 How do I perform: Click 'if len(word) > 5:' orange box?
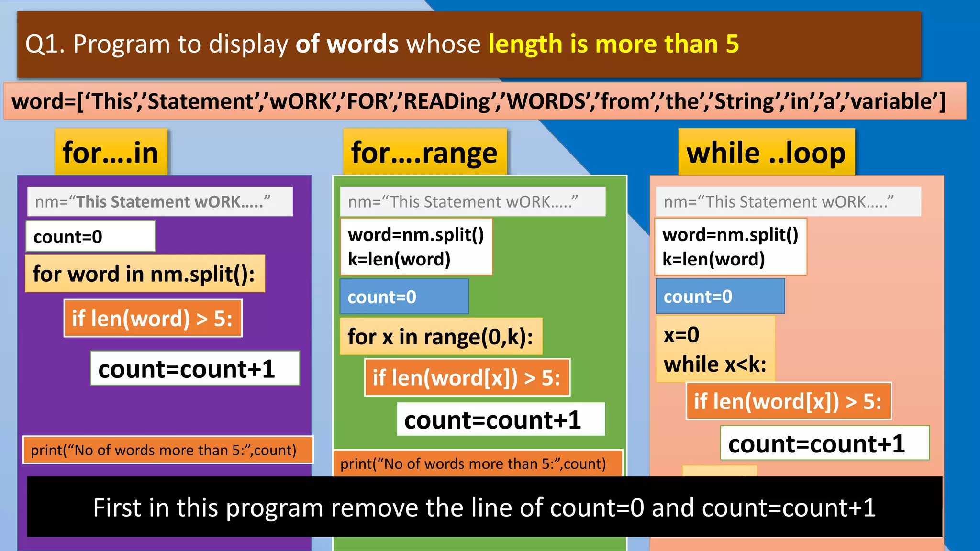click(153, 319)
